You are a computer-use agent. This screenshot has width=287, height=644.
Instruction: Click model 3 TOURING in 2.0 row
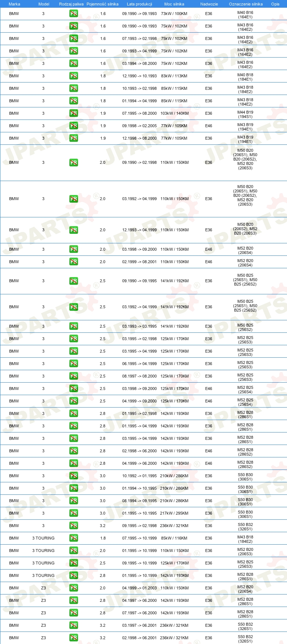[x=43, y=551]
